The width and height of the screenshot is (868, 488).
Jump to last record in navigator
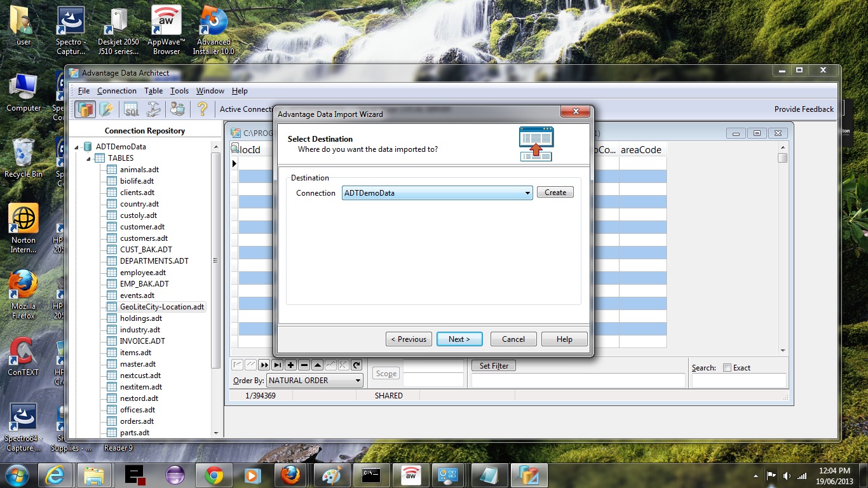[277, 365]
